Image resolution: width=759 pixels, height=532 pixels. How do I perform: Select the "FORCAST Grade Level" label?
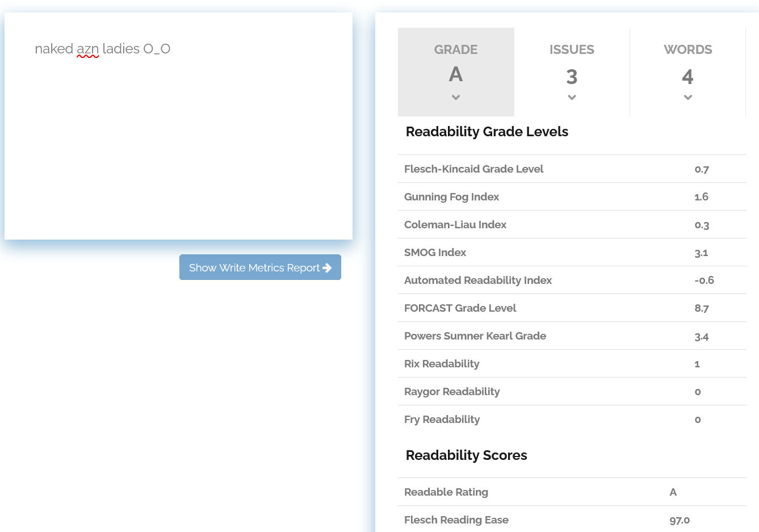pos(460,308)
